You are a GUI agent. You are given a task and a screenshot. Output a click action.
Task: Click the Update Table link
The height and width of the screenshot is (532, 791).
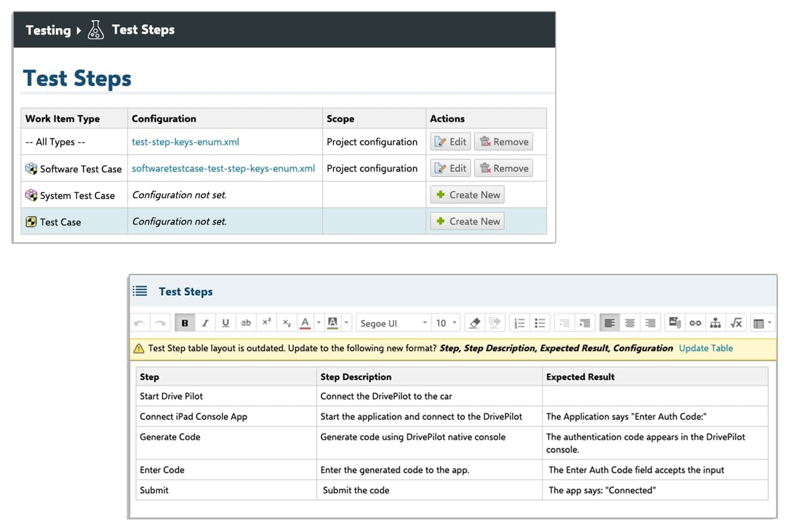pyautogui.click(x=706, y=348)
